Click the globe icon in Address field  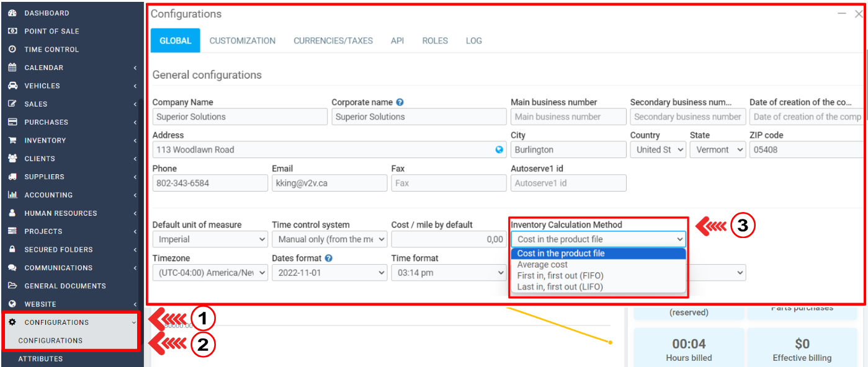[499, 149]
